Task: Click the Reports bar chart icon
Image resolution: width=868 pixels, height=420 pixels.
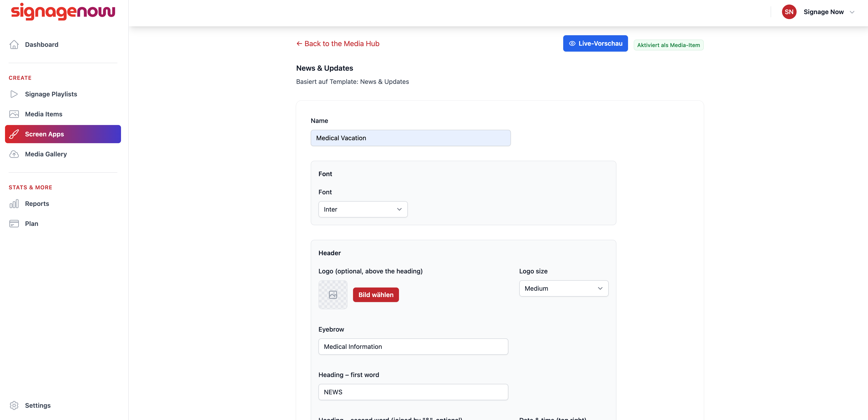Action: pos(14,203)
